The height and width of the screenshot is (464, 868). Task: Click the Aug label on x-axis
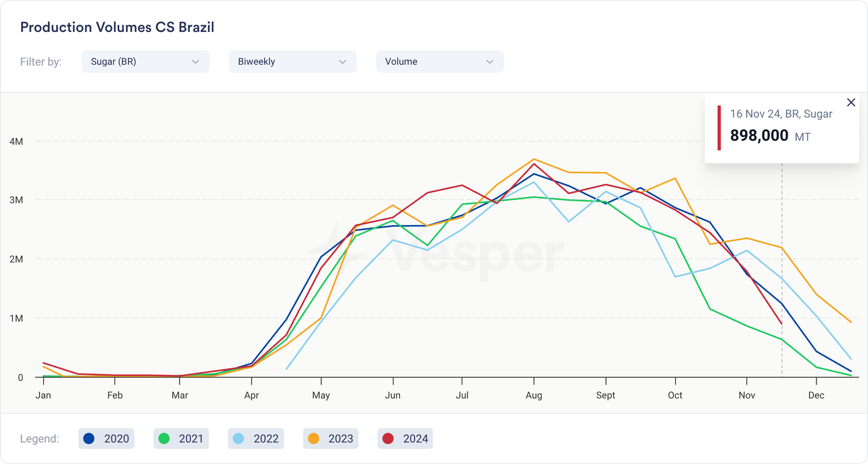pyautogui.click(x=534, y=395)
